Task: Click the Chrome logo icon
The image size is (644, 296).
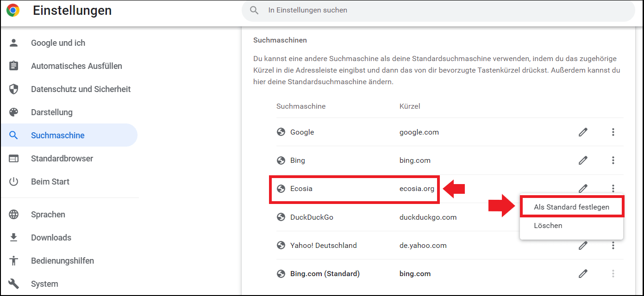Action: point(13,10)
